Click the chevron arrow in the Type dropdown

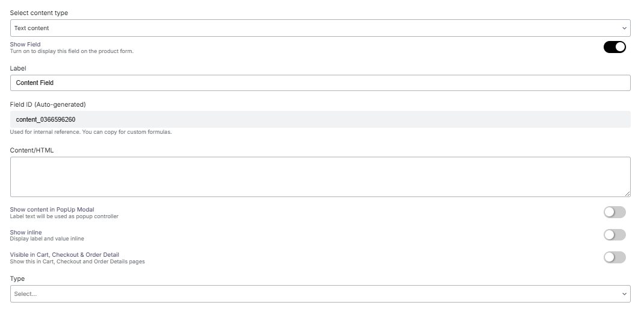624,294
